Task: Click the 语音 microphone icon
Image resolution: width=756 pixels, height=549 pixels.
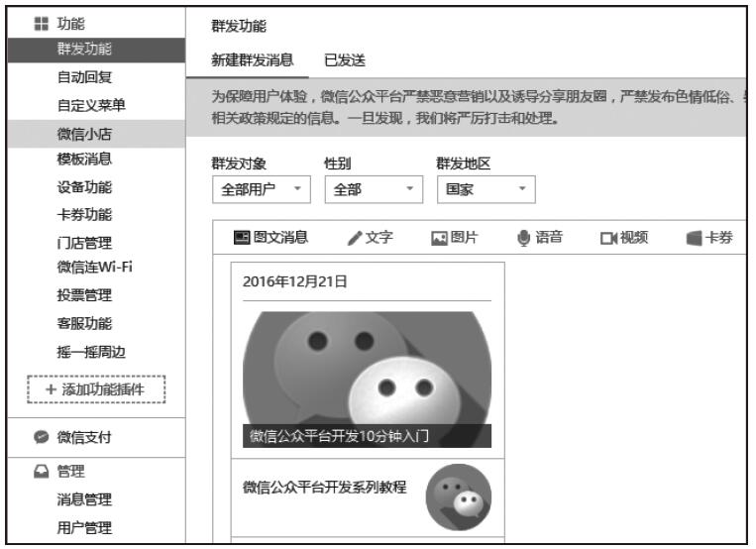Action: click(x=523, y=238)
